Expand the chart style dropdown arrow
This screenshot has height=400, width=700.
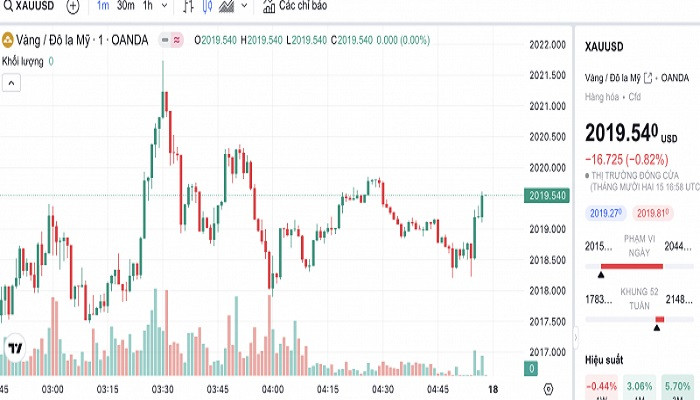point(245,6)
